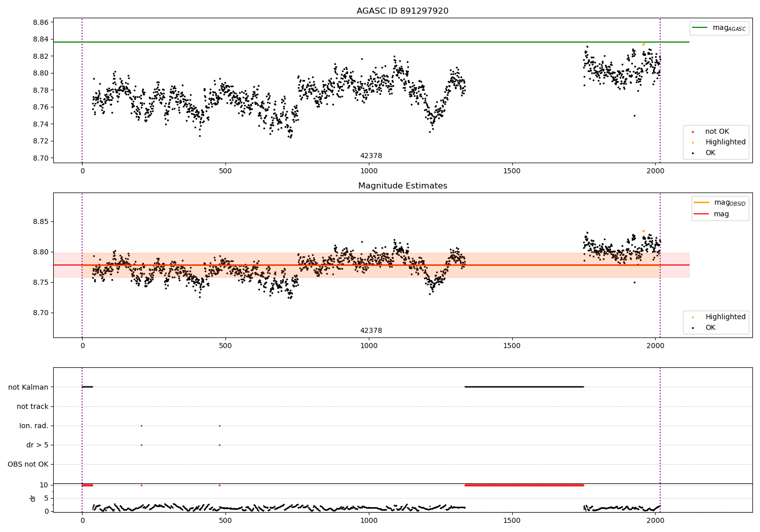Click the black OK marker in top legend

click(693, 153)
